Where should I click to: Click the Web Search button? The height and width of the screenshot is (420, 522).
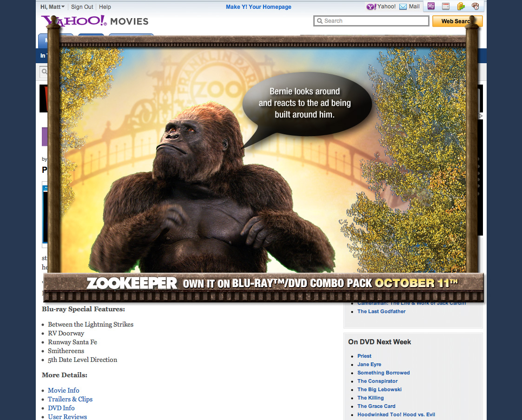click(457, 21)
